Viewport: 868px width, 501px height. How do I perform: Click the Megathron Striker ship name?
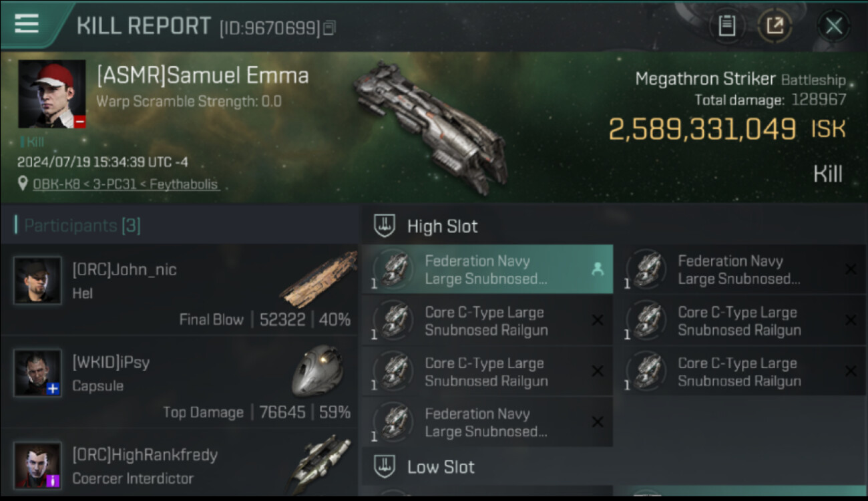pos(705,79)
